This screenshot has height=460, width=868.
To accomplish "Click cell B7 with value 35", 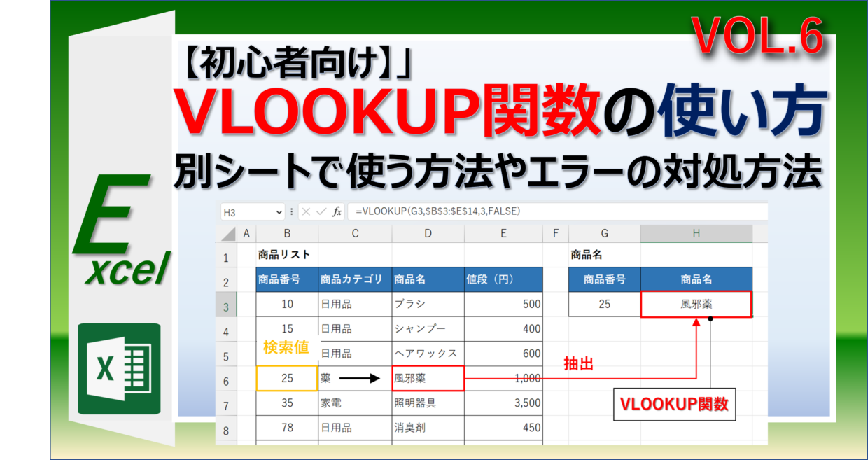I will click(287, 403).
